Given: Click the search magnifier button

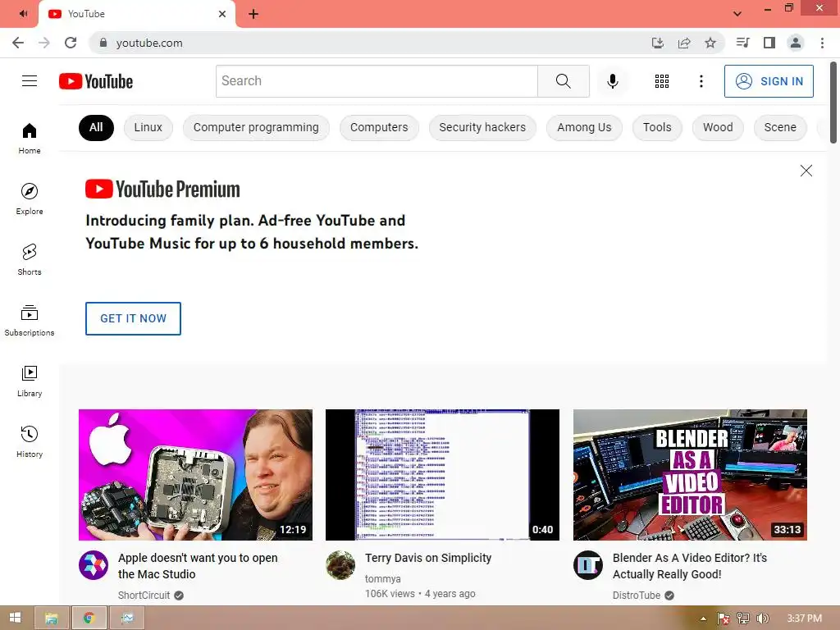Looking at the screenshot, I should (x=563, y=81).
